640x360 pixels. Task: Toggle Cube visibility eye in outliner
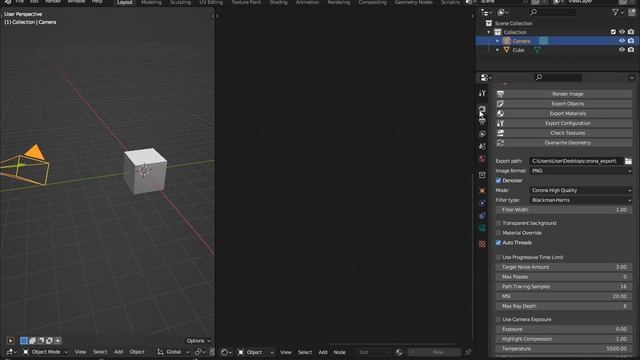[x=622, y=50]
